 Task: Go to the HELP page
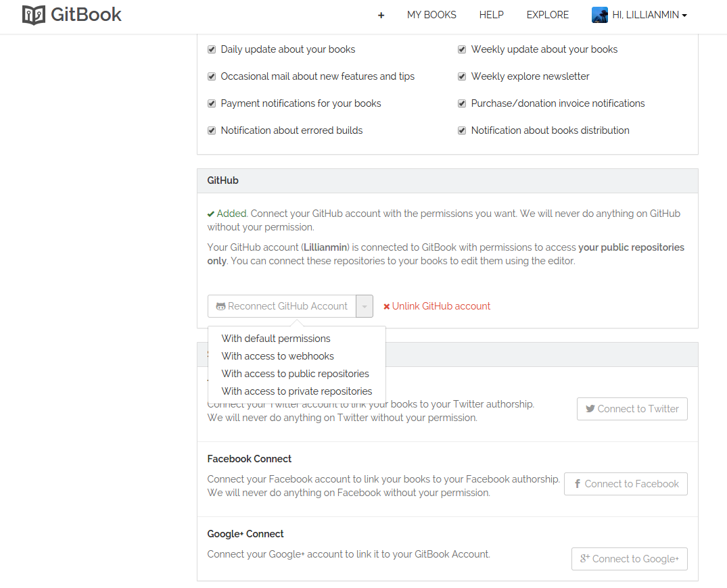492,15
